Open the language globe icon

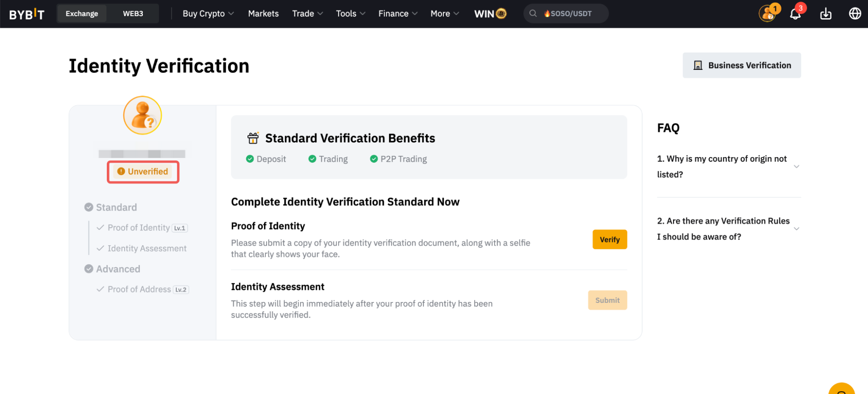click(855, 14)
